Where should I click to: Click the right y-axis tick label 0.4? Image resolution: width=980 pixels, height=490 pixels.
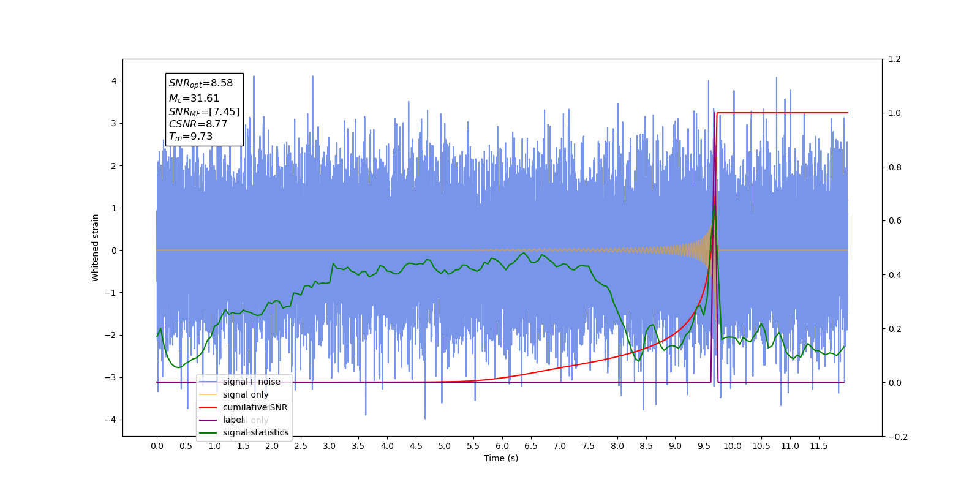click(895, 274)
